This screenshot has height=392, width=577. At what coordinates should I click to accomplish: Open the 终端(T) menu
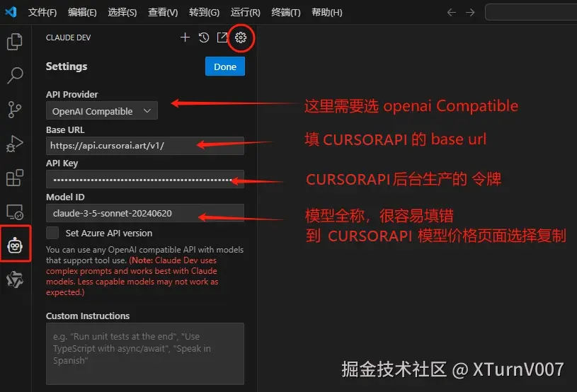(286, 13)
